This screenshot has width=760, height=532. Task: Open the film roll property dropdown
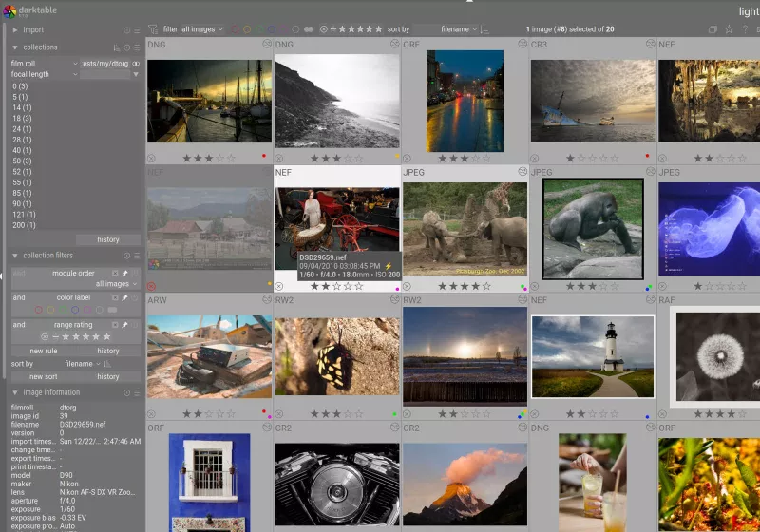45,63
